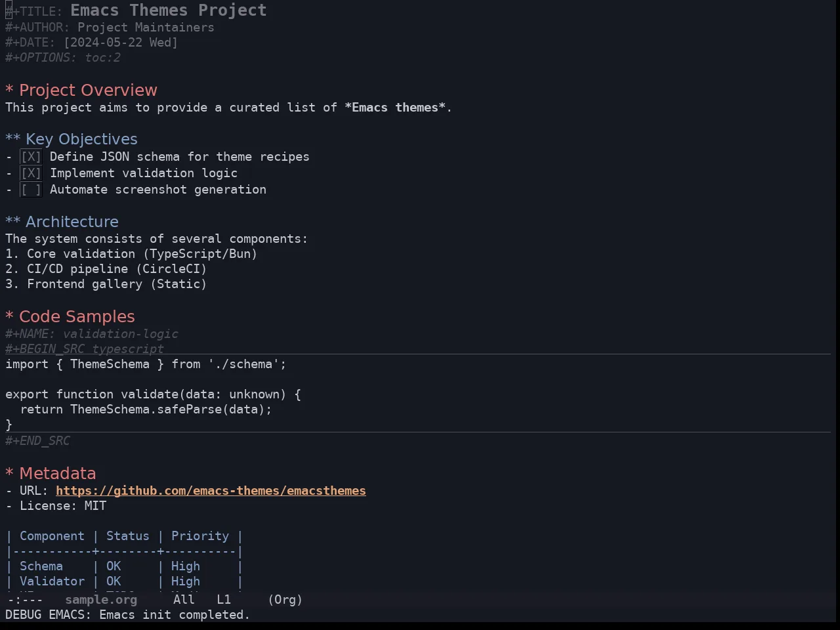Click the License: MIT list item

pos(56,506)
